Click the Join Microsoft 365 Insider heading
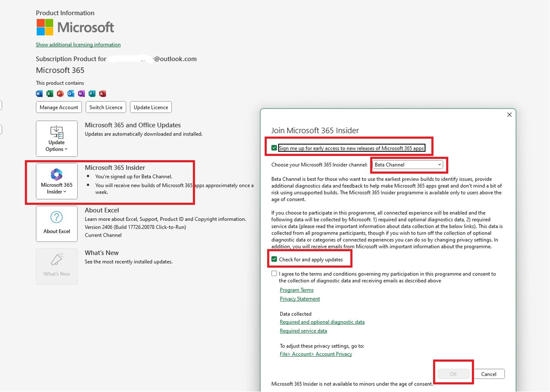The image size is (550, 392). [x=315, y=130]
